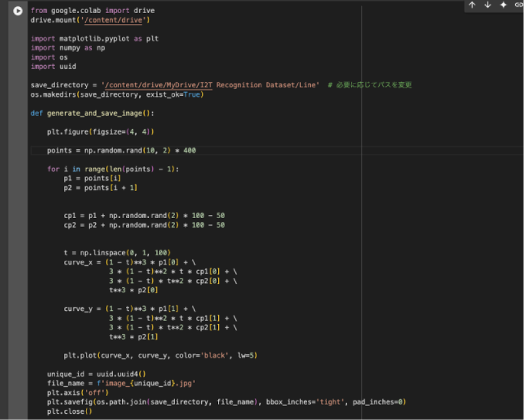Click the 'file_name = f'image_{unique_id}.jpg'' line
524x420 pixels.
(x=122, y=383)
